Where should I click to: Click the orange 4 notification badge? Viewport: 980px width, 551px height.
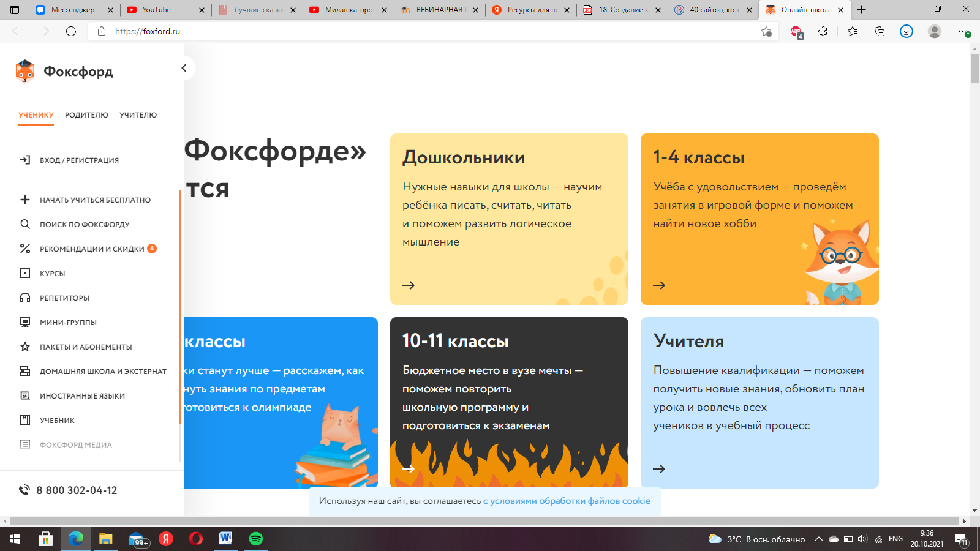click(x=152, y=249)
